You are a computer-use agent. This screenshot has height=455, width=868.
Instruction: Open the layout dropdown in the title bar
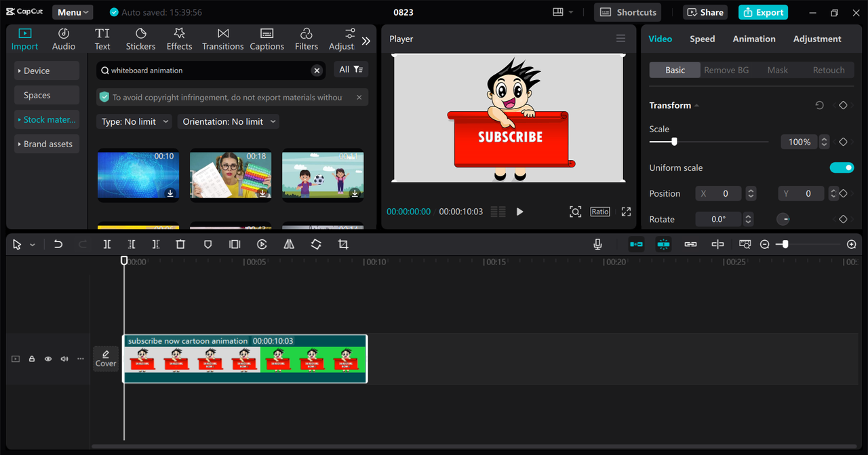[563, 12]
